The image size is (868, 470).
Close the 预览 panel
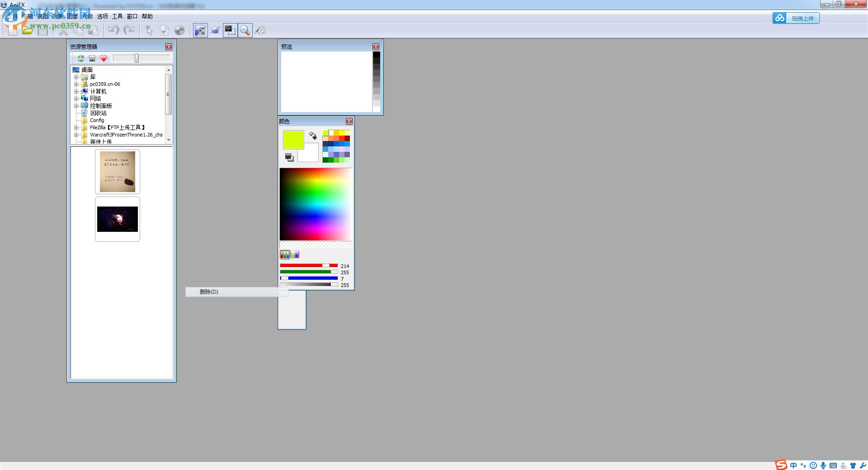tap(376, 47)
